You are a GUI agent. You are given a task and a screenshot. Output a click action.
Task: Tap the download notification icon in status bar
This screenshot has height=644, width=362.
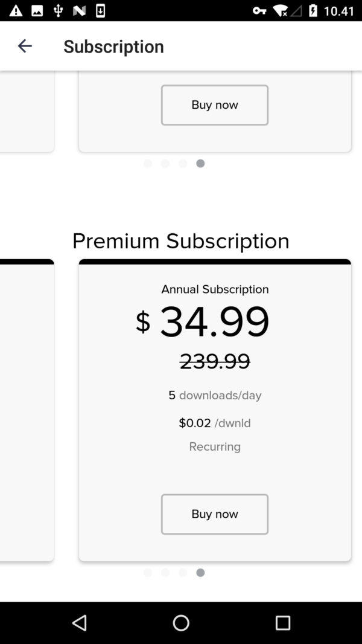(x=100, y=11)
